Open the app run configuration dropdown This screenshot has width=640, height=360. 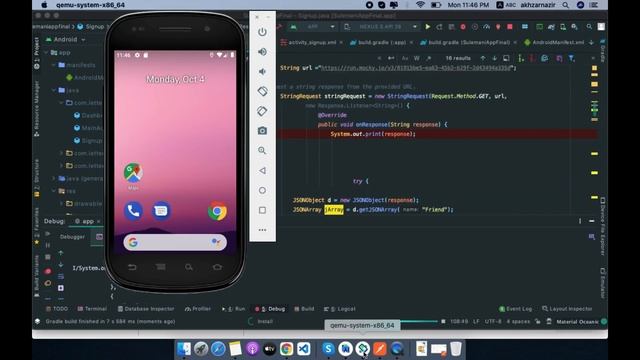[313, 27]
